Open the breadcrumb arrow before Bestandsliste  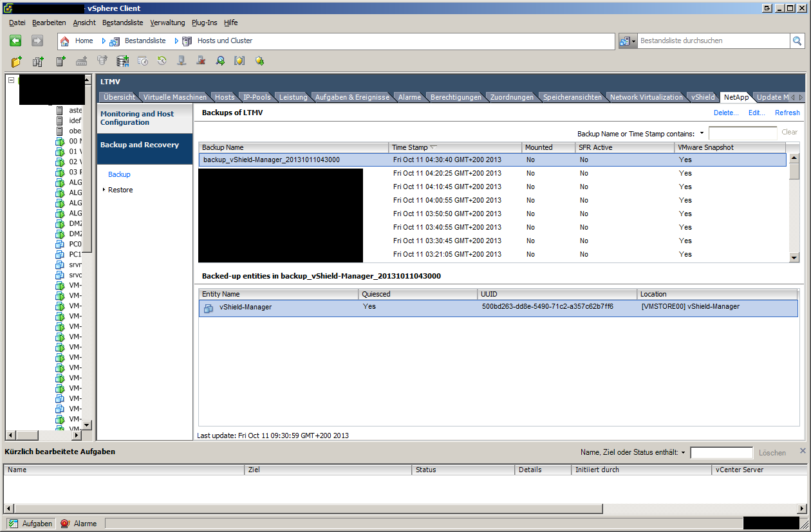pyautogui.click(x=104, y=41)
